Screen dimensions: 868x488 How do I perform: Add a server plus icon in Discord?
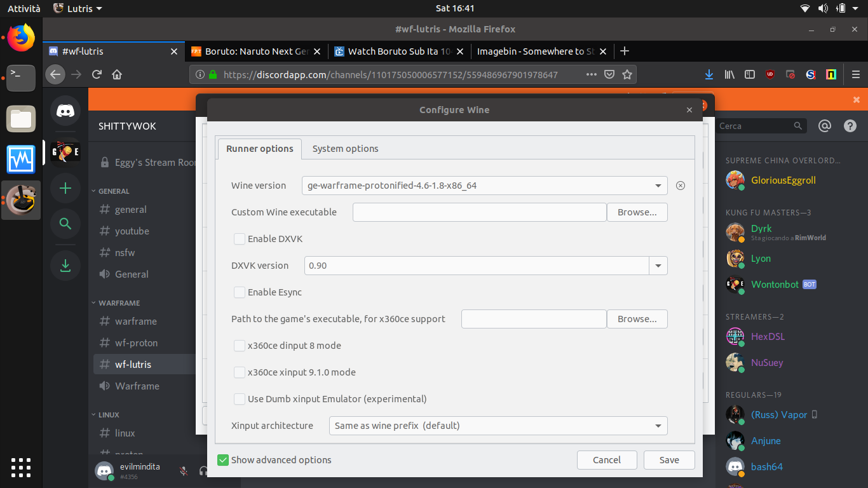tap(65, 188)
